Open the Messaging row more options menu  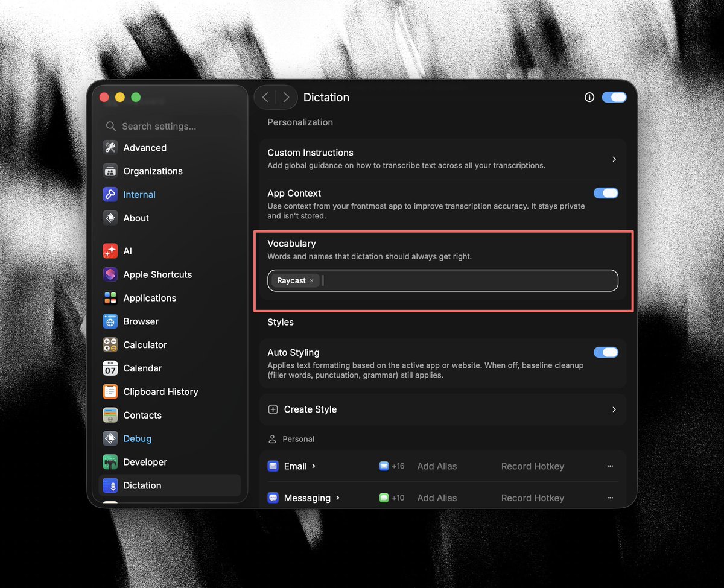[x=610, y=498]
